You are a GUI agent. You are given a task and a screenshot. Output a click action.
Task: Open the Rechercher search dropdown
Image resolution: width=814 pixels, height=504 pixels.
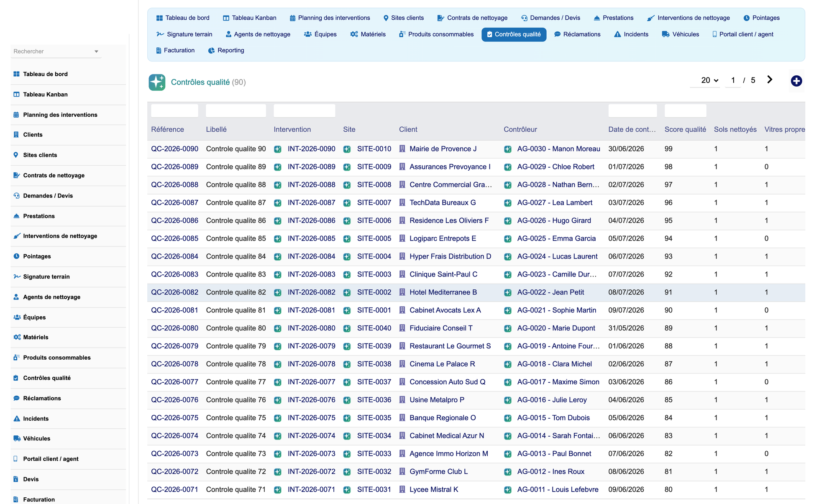pyautogui.click(x=56, y=51)
